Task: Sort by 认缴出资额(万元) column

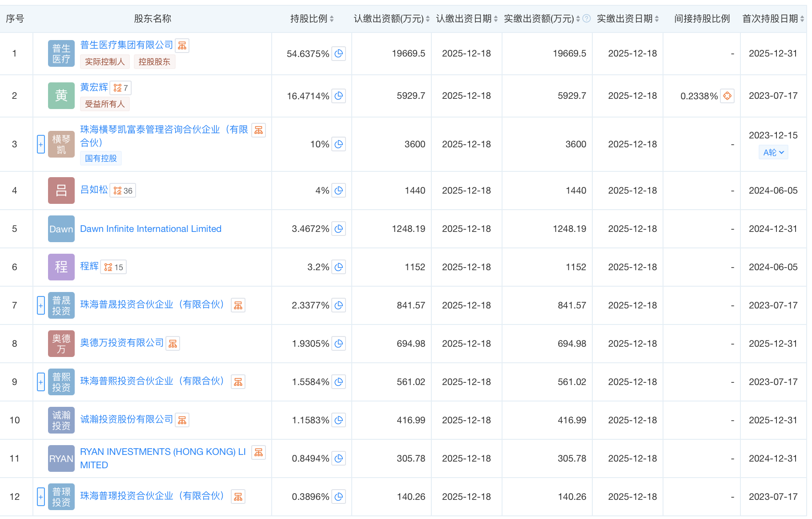Action: pyautogui.click(x=428, y=19)
